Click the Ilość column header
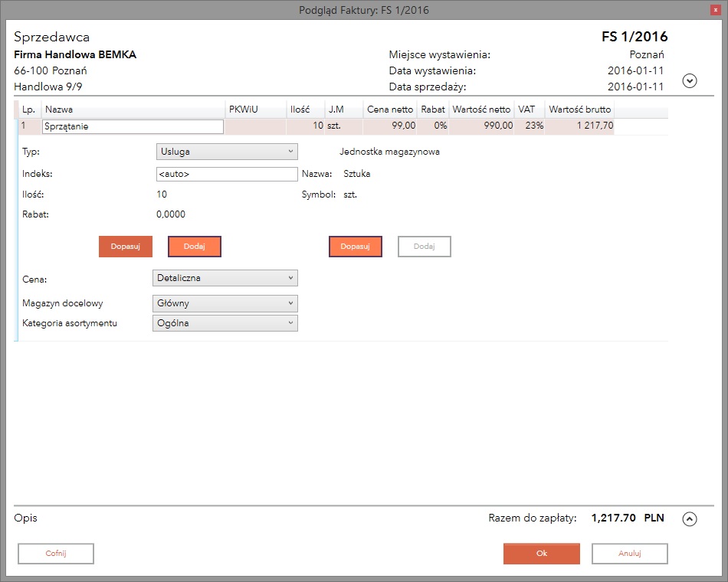The image size is (728, 582). coord(306,110)
